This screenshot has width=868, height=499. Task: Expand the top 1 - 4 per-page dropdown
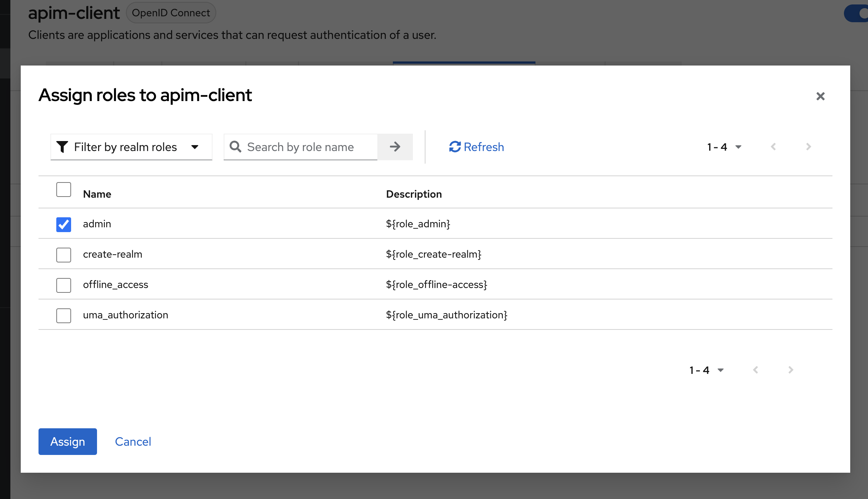pos(724,147)
